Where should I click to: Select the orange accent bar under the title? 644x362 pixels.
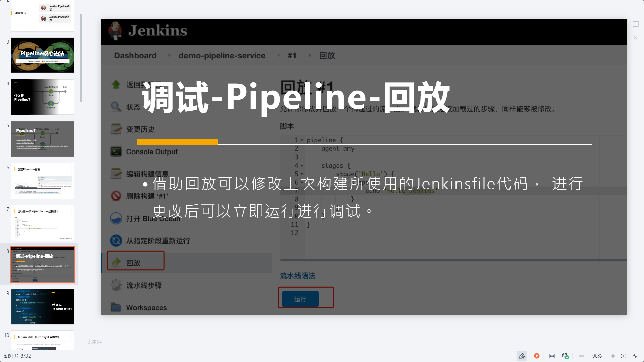coord(177,142)
